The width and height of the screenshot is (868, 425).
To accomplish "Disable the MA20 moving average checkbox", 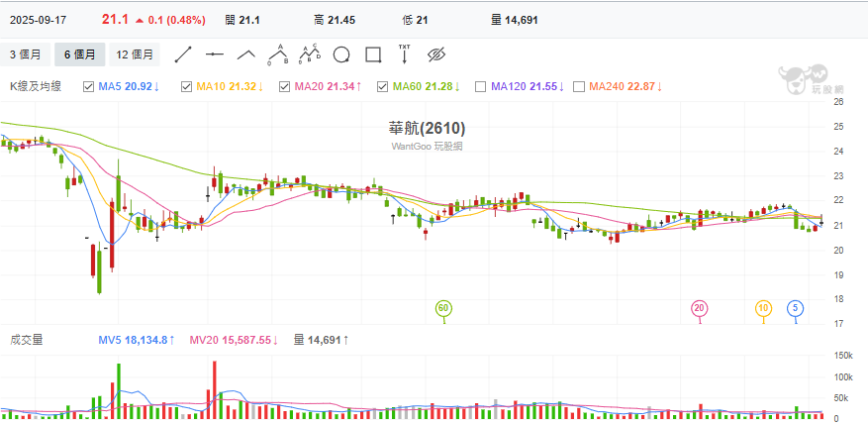I will (285, 87).
